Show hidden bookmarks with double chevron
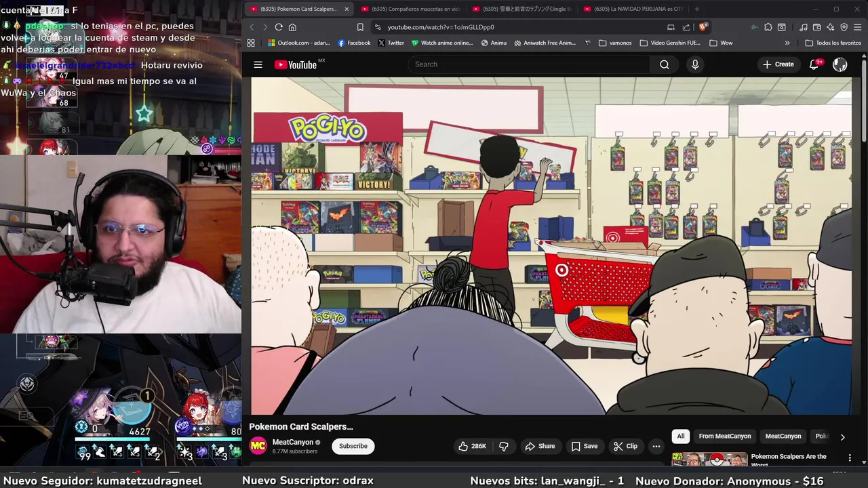868x488 pixels. 787,43
